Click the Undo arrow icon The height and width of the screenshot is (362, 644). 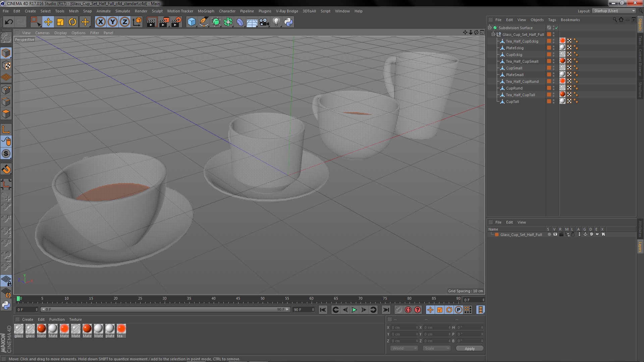[9, 22]
